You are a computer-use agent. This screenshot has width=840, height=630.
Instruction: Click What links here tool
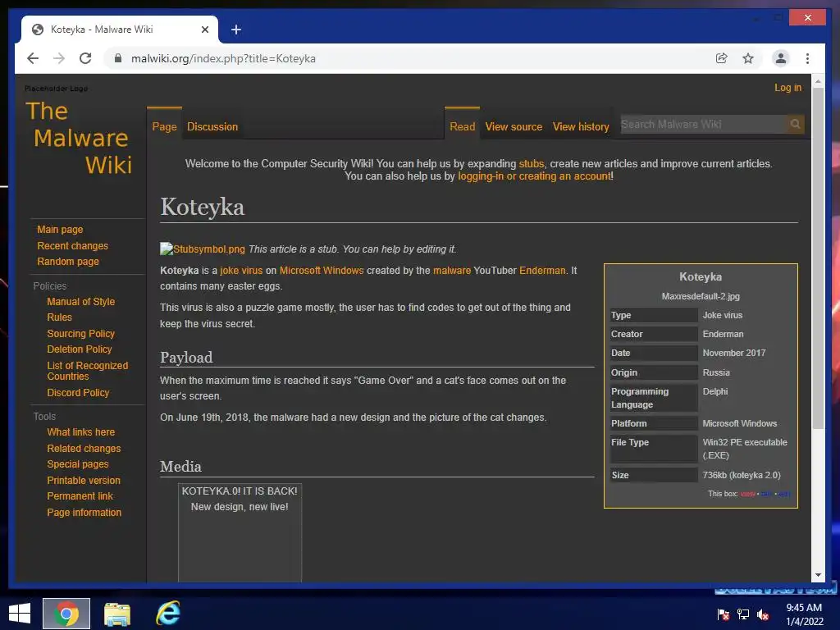pyautogui.click(x=81, y=431)
